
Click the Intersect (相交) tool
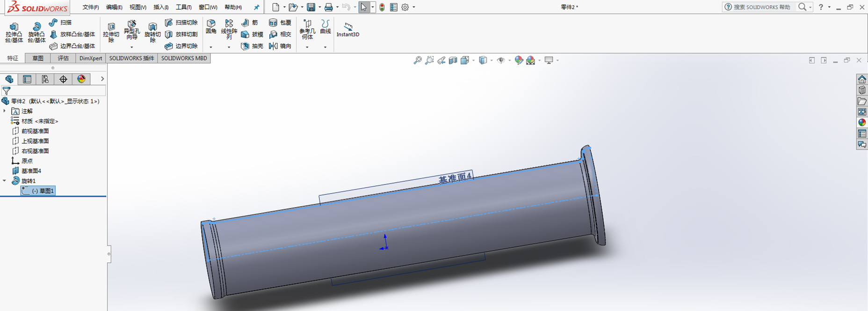pos(280,34)
